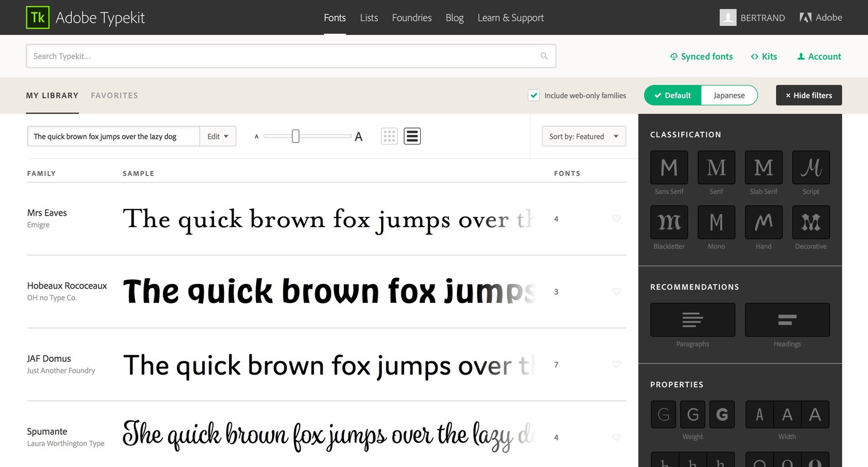
Task: Filter by Mono classification
Action: click(x=716, y=222)
